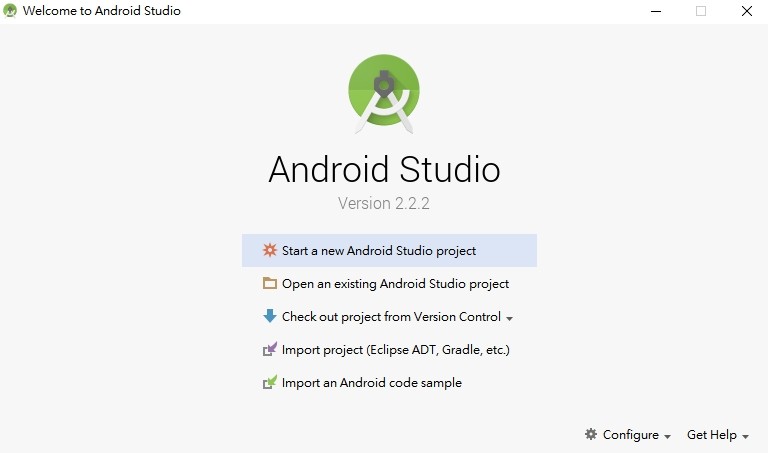Click the disabled maximize window button
The width and height of the screenshot is (768, 453).
pyautogui.click(x=701, y=11)
